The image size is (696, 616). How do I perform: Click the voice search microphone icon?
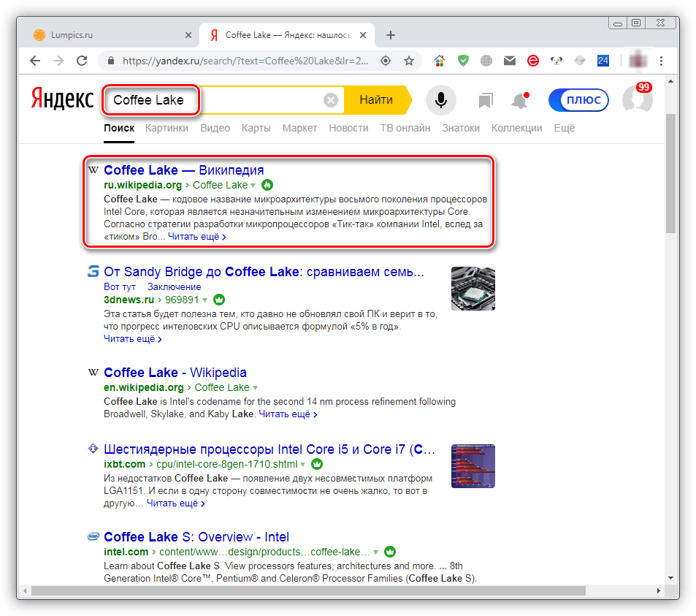[x=440, y=100]
